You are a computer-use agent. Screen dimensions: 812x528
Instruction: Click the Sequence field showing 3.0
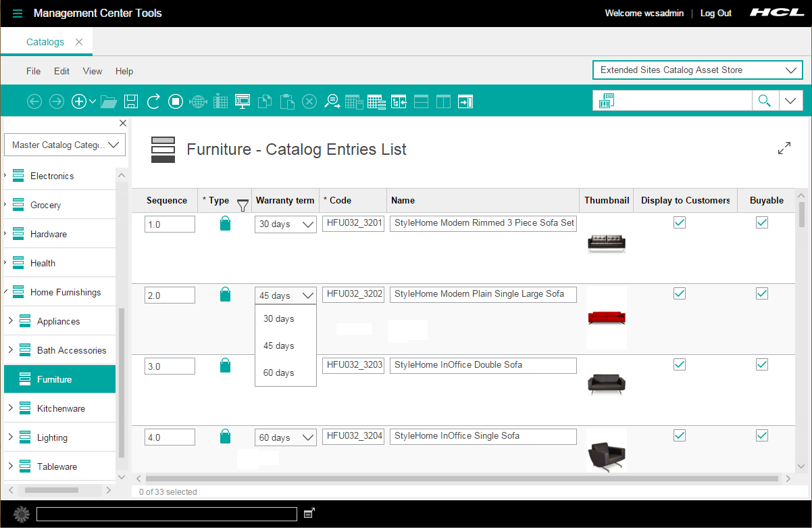click(170, 366)
